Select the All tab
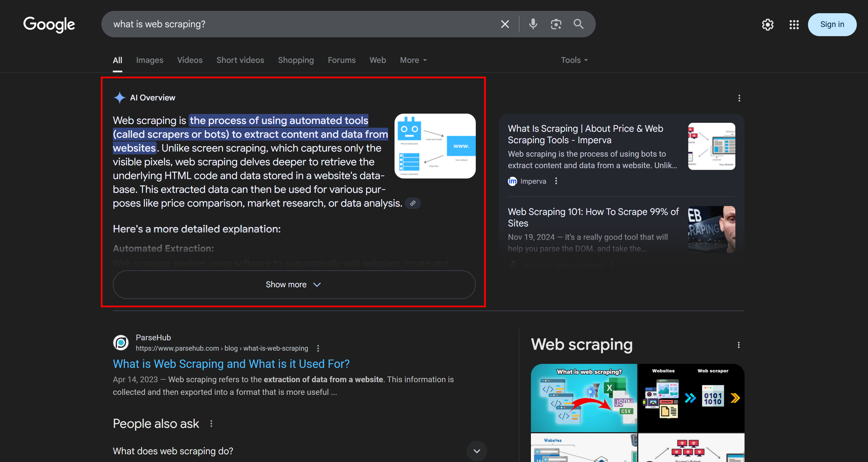 (x=117, y=60)
